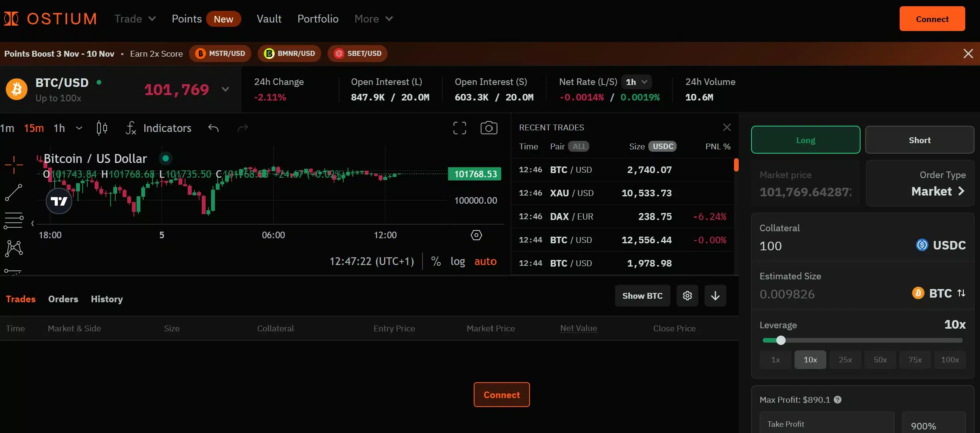This screenshot has width=980, height=433.
Task: Open trades table settings gear
Action: [x=687, y=296]
